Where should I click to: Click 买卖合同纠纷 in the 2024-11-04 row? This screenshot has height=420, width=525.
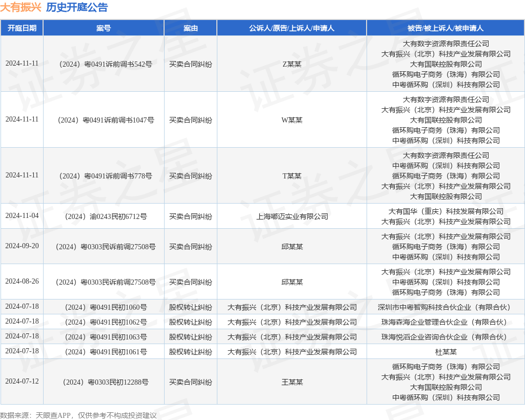(191, 216)
